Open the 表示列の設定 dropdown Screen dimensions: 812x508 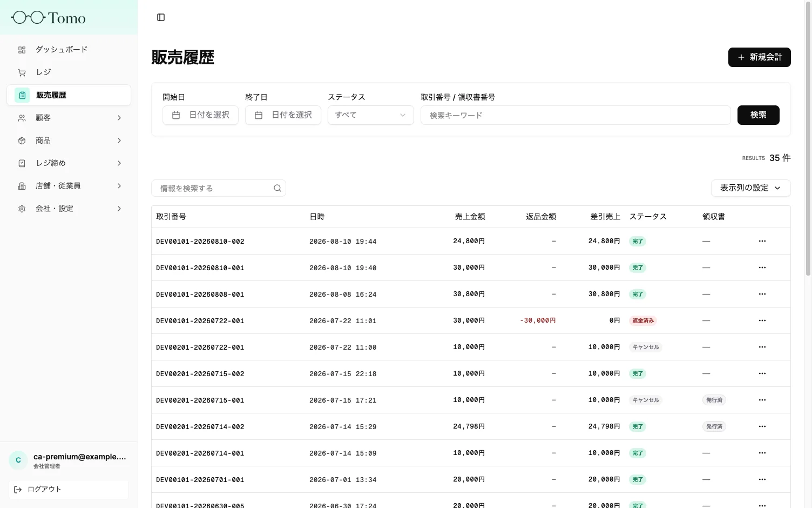(x=750, y=188)
